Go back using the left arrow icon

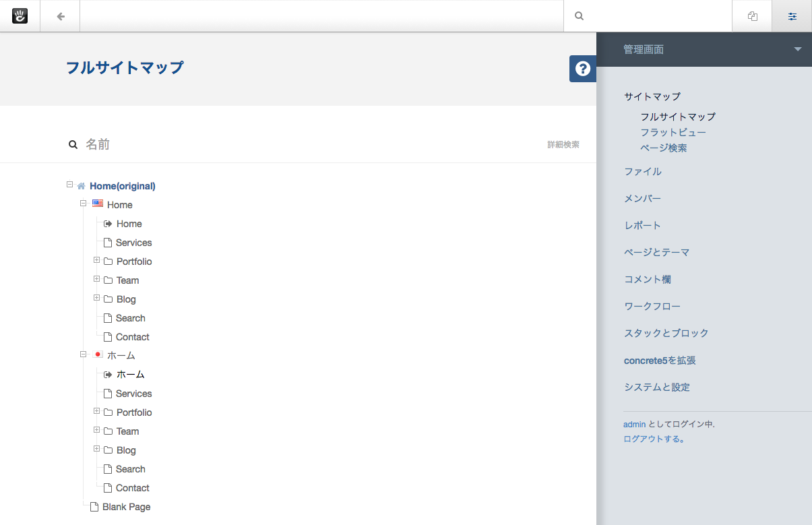coord(61,16)
